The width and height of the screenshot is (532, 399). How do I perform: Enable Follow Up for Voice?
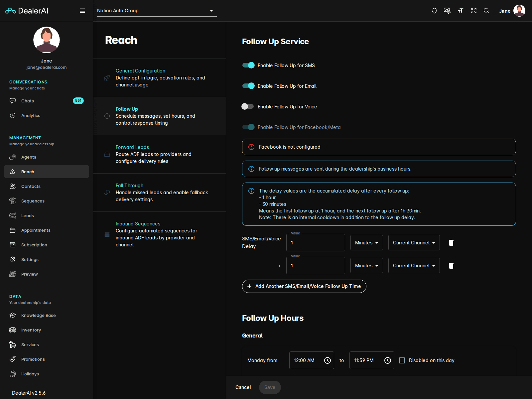pos(247,106)
